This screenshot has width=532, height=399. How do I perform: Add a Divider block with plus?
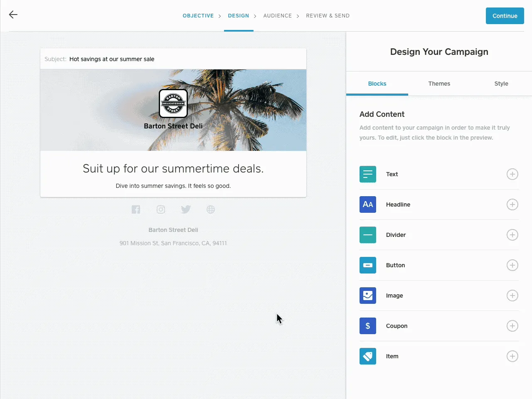pyautogui.click(x=512, y=235)
